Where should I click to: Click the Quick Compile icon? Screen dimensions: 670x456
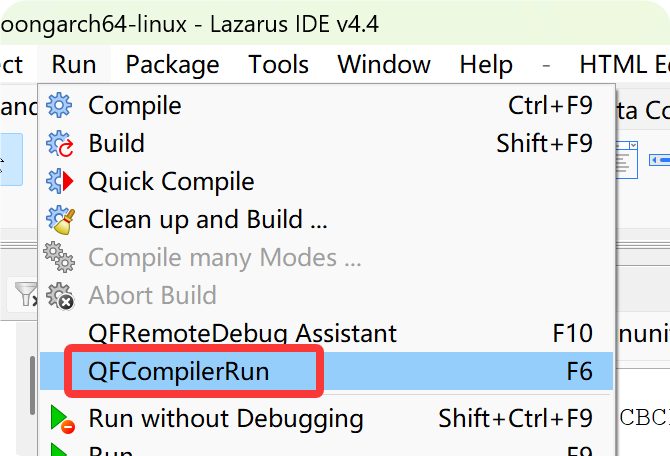pos(60,182)
